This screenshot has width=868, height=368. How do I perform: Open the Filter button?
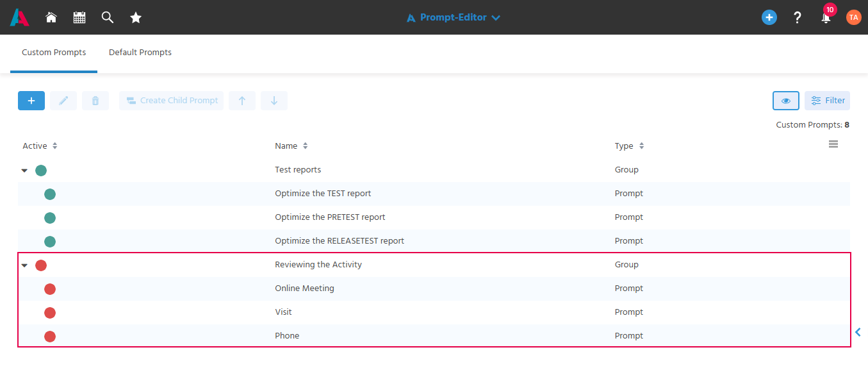(x=827, y=101)
